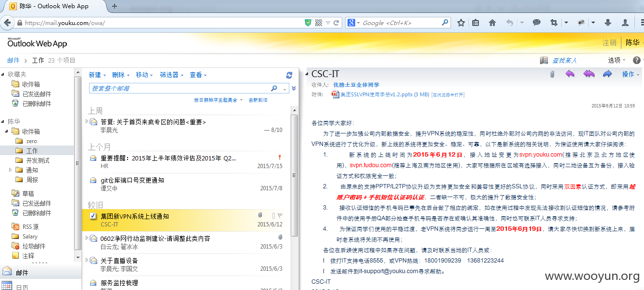Click the green shield icon in address bar
Image resolution: width=644 pixels, height=290 pixels.
308,23
